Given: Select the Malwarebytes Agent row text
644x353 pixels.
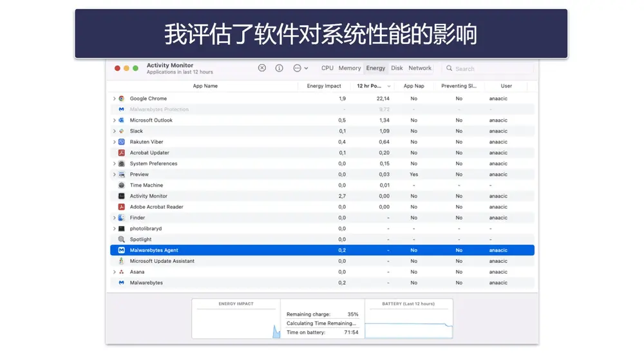Looking at the screenshot, I should [x=154, y=251].
